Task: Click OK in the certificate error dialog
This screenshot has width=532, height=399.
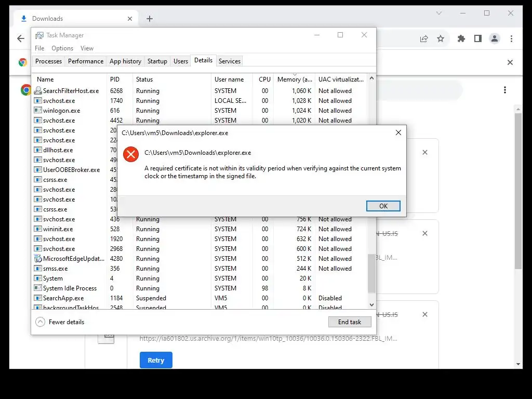Action: pyautogui.click(x=383, y=206)
